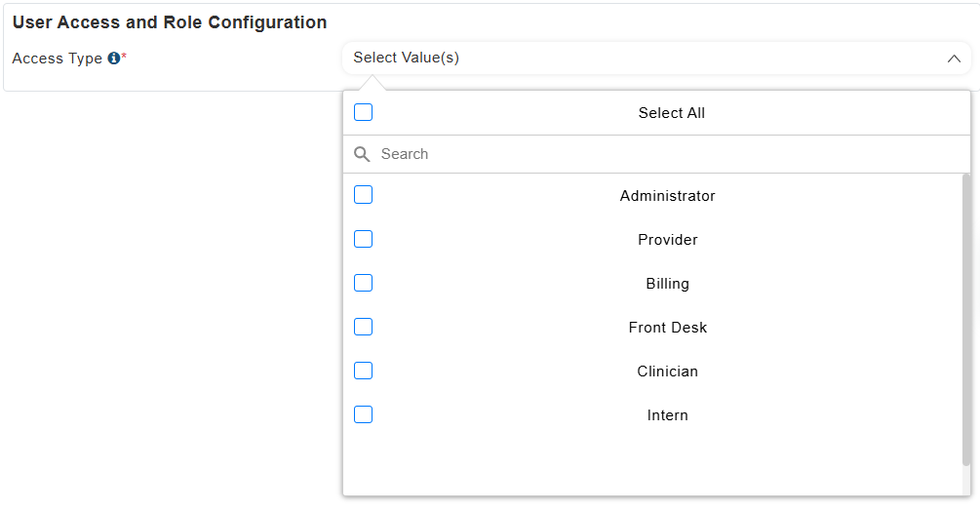
Task: Select the Intern option label
Action: [x=668, y=415]
